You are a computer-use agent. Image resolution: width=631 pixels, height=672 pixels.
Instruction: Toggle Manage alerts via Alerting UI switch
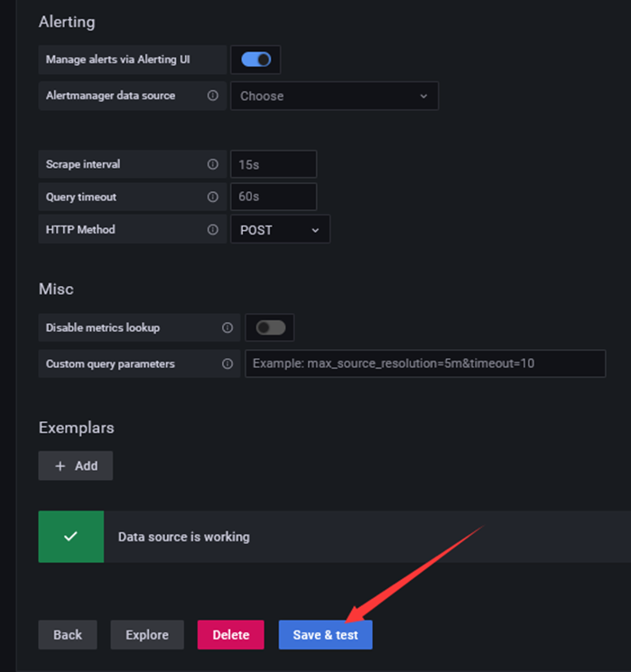256,60
